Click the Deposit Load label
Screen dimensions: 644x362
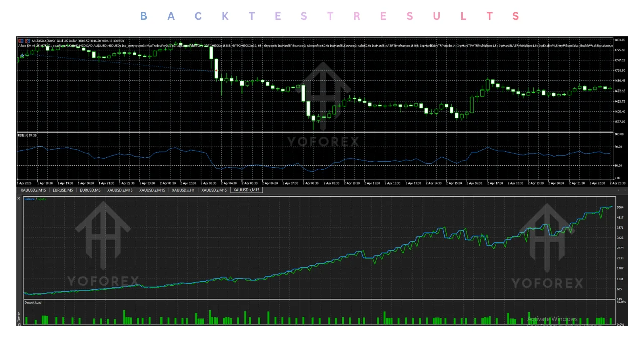[33, 303]
